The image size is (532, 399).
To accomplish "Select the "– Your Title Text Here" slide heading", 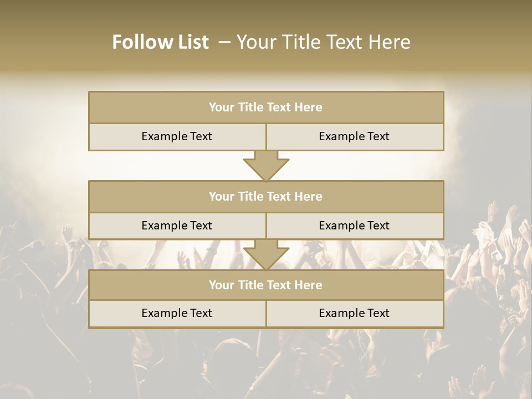I will [x=315, y=42].
